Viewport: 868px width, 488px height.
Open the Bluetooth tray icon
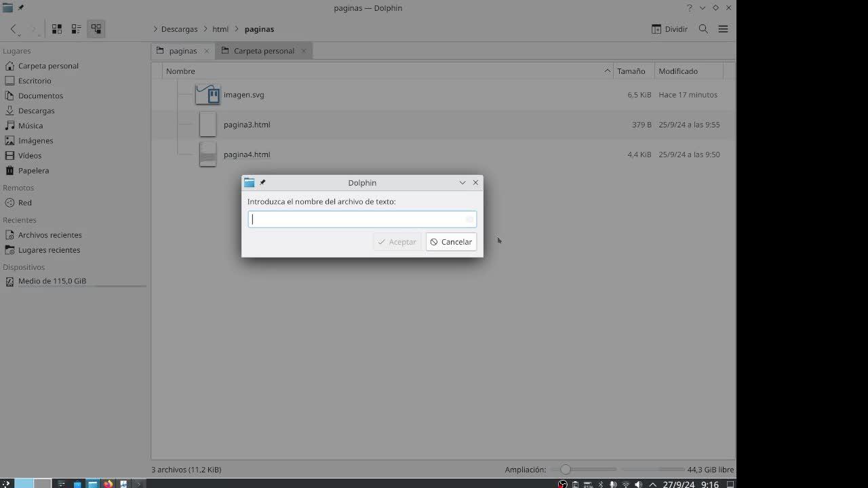pos(600,484)
